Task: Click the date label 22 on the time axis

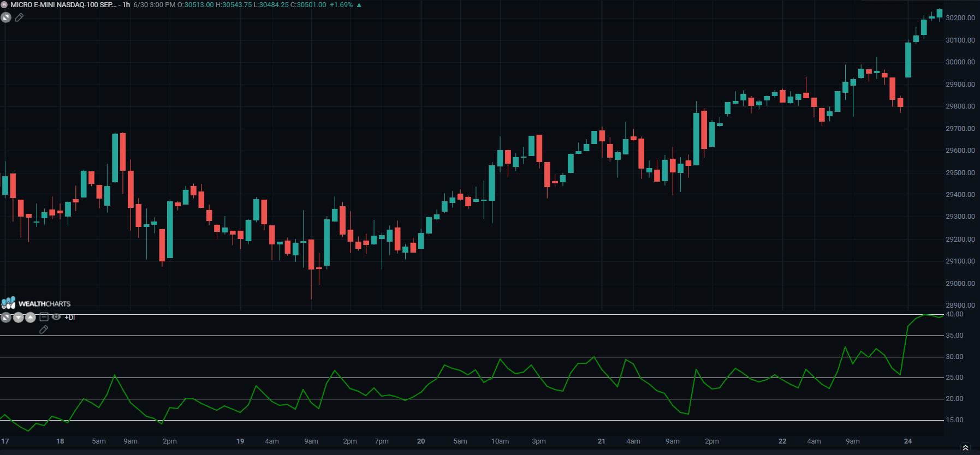Action: tap(782, 441)
